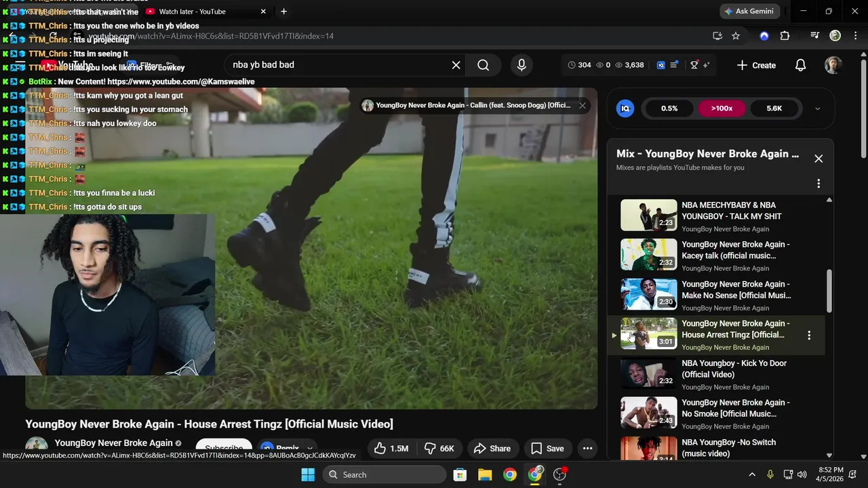Play No Smoke thumbnail in the mix
Viewport: 868px width, 488px height.
pyautogui.click(x=648, y=412)
